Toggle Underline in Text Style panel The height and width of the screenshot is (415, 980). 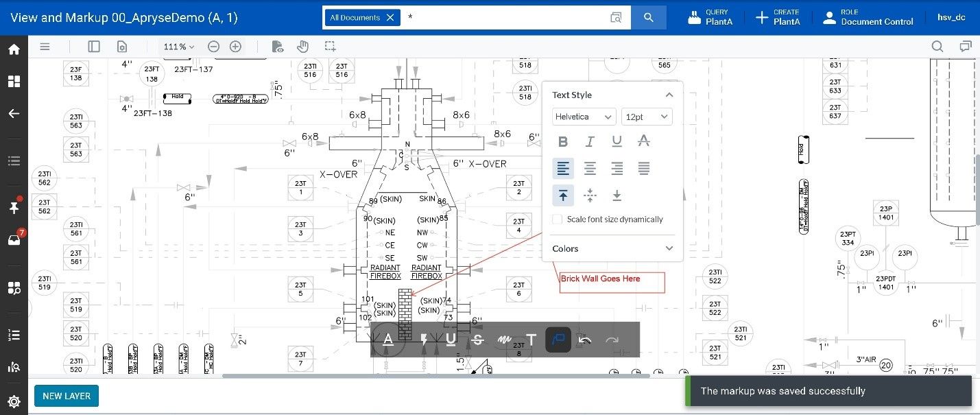pyautogui.click(x=617, y=141)
